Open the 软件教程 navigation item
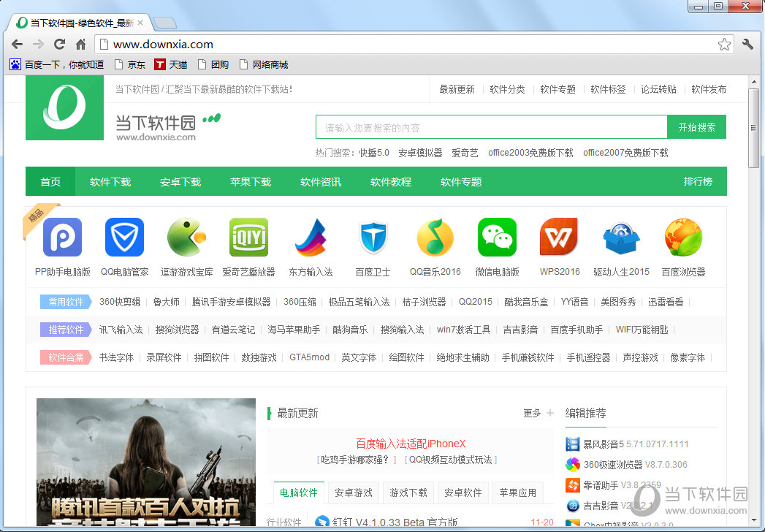765x532 pixels. 391,181
